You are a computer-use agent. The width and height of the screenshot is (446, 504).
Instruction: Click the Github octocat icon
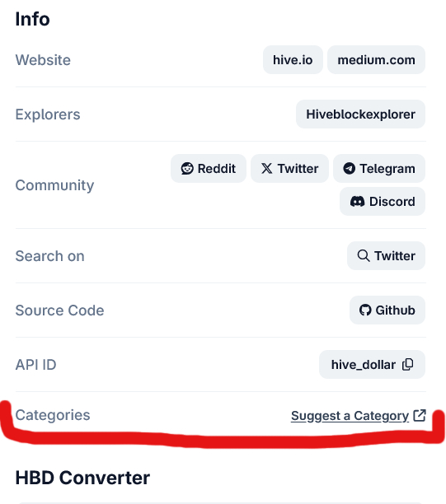click(365, 310)
